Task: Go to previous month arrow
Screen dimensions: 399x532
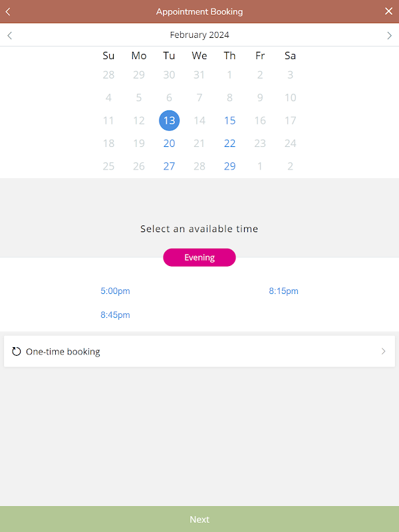Action: pyautogui.click(x=9, y=35)
